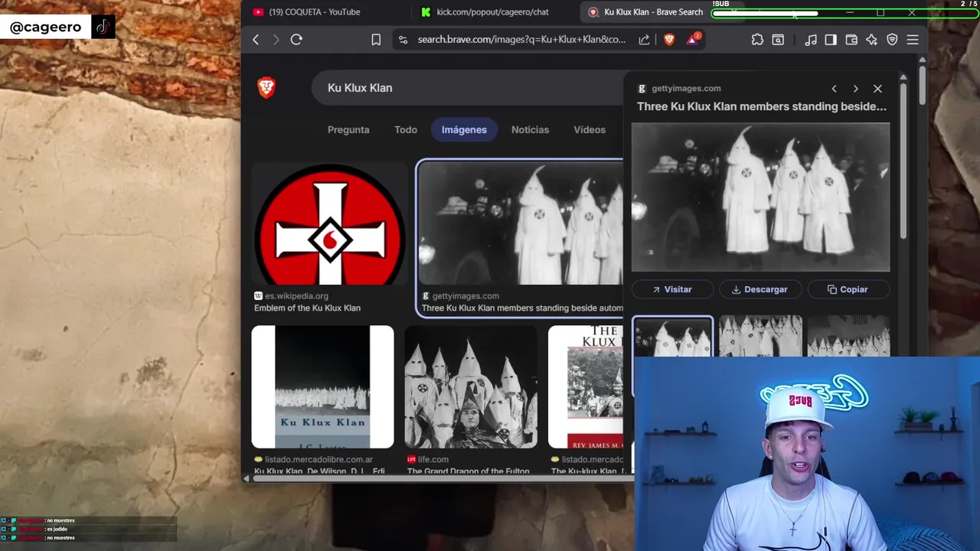Click the address bar URL field
Image resolution: width=980 pixels, height=551 pixels.
tap(521, 40)
